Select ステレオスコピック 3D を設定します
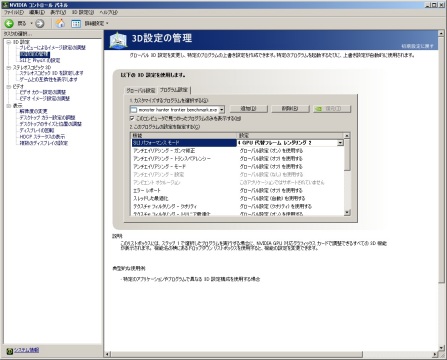This screenshot has height=360, width=447. [51, 73]
